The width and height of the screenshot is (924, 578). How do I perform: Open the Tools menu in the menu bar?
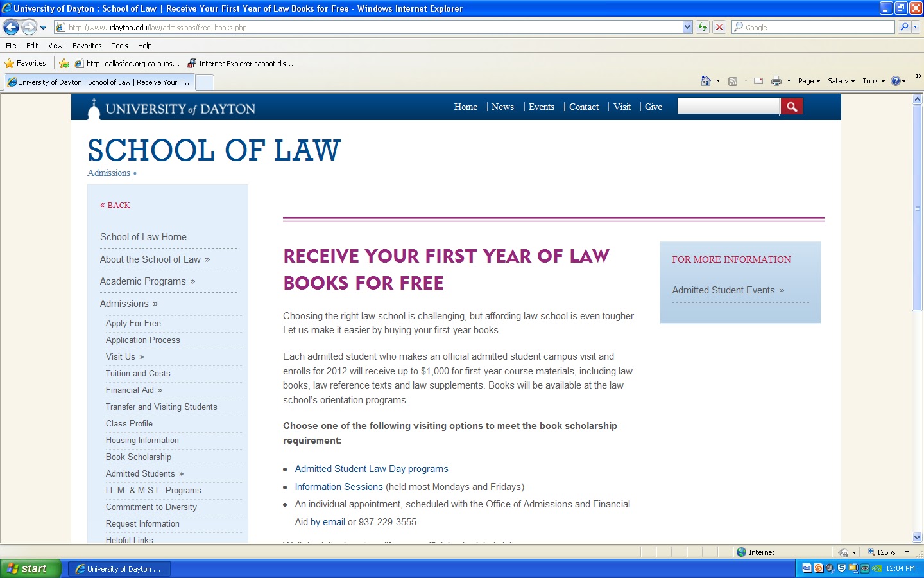point(120,46)
